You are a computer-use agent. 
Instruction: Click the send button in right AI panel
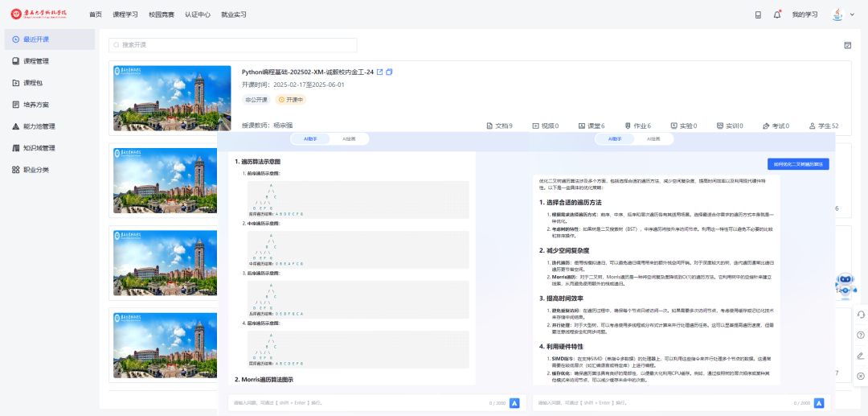click(x=819, y=402)
